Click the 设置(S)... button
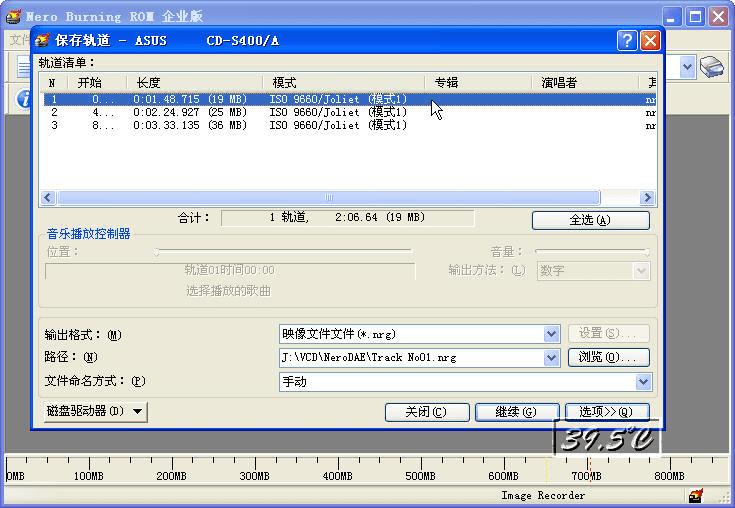 coord(608,334)
